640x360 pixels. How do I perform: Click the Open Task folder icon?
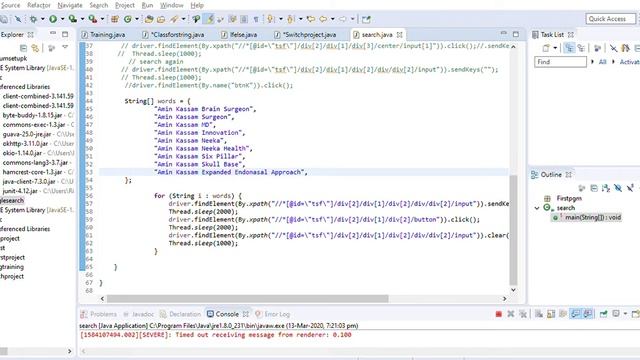(161, 19)
